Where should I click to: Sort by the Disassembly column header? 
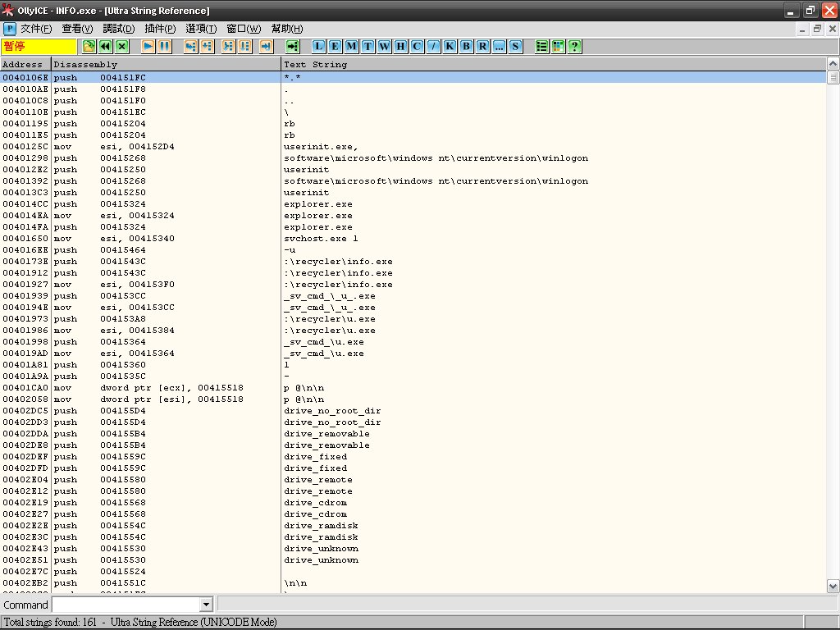click(167, 64)
